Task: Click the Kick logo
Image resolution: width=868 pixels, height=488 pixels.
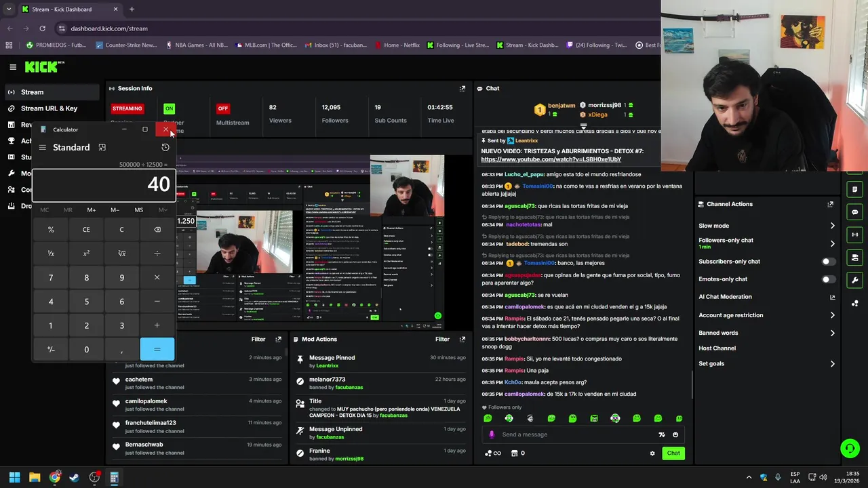Action: pos(41,66)
